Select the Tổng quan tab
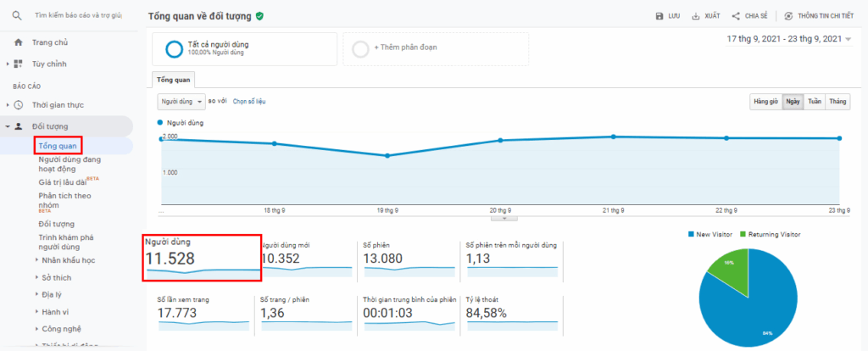Image resolution: width=868 pixels, height=351 pixels. [x=174, y=80]
